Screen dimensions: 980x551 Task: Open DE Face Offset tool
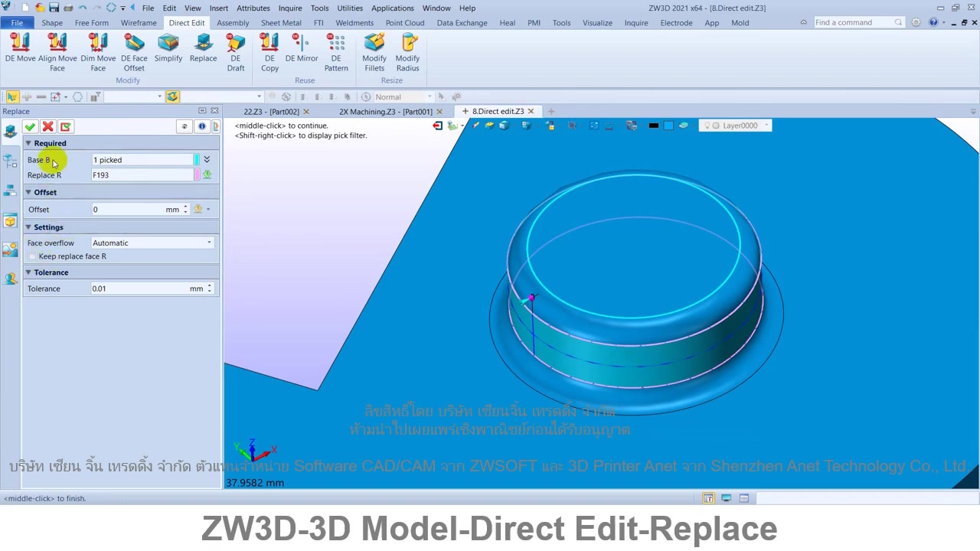tap(134, 53)
